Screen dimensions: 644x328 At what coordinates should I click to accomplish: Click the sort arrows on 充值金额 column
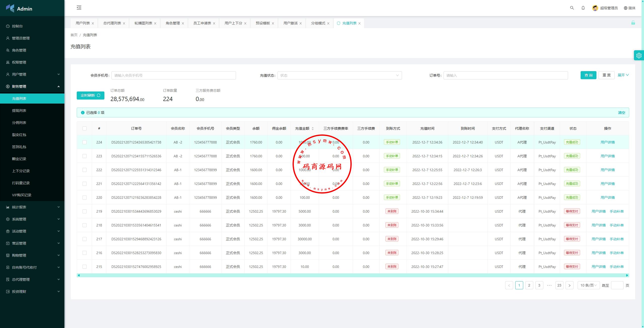coord(313,128)
